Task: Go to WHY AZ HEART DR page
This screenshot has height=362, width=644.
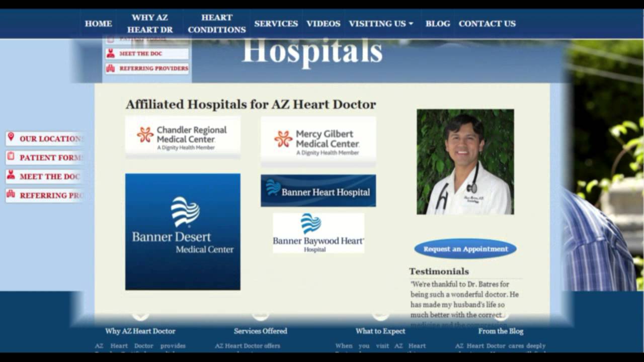Action: point(150,24)
